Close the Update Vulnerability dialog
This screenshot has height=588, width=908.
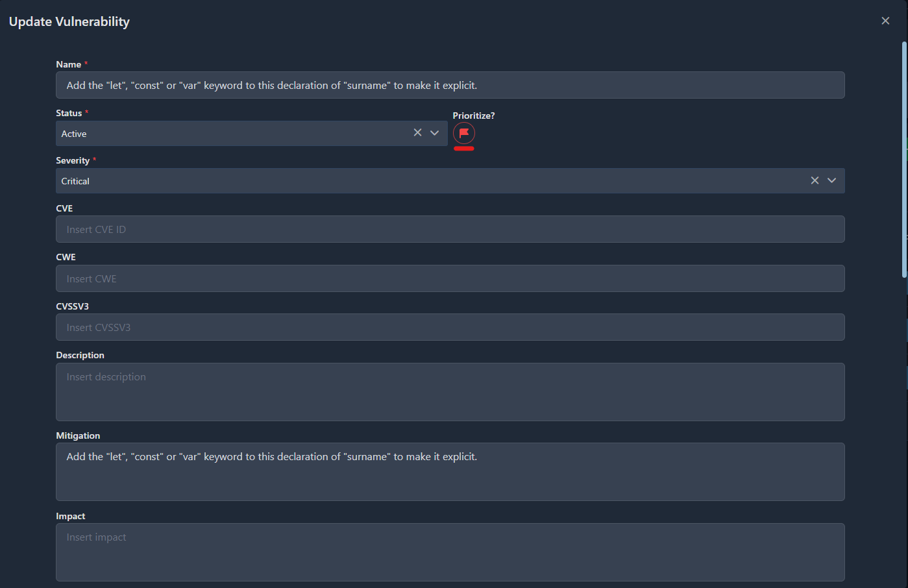[x=885, y=20]
